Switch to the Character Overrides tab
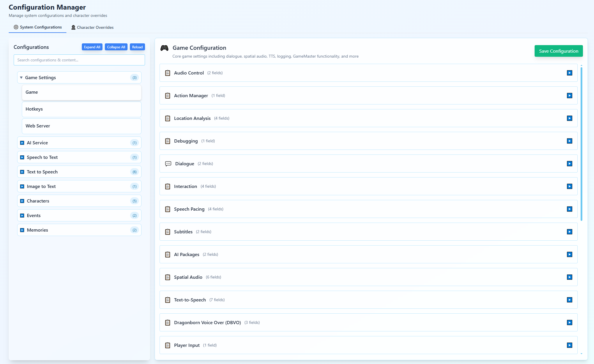594x364 pixels. (93, 27)
